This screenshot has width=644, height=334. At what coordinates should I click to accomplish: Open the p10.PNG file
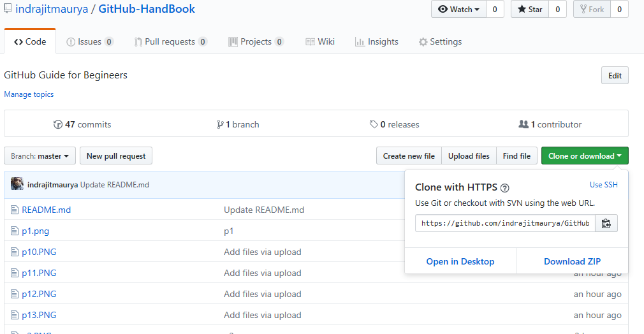click(x=39, y=252)
